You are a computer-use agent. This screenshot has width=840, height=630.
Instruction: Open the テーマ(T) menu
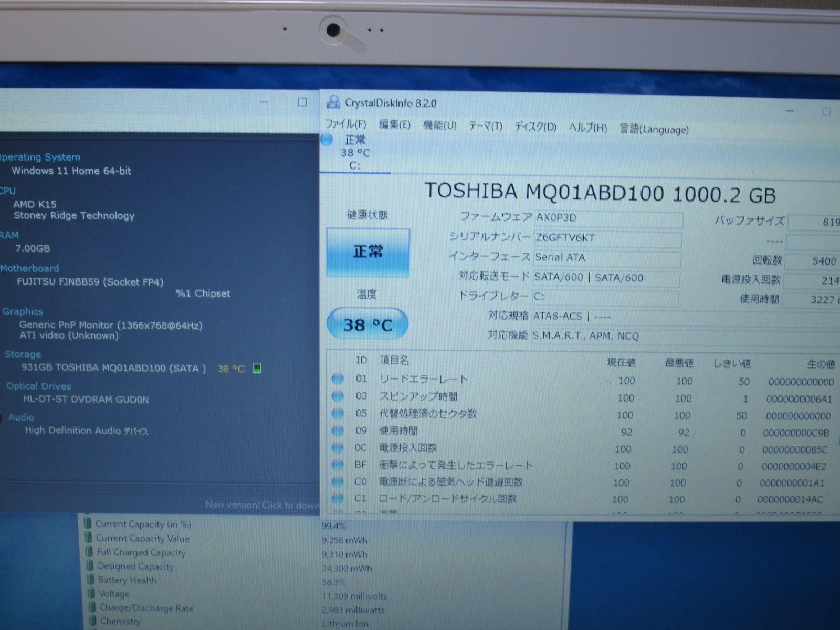485,126
